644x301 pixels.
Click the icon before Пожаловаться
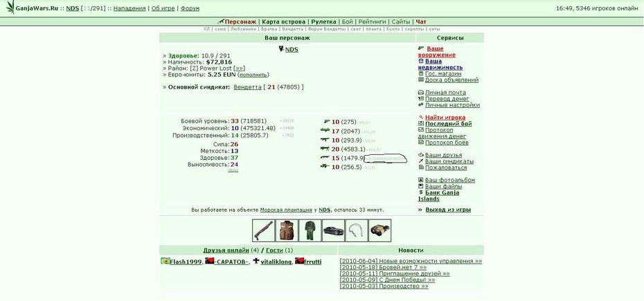click(421, 167)
